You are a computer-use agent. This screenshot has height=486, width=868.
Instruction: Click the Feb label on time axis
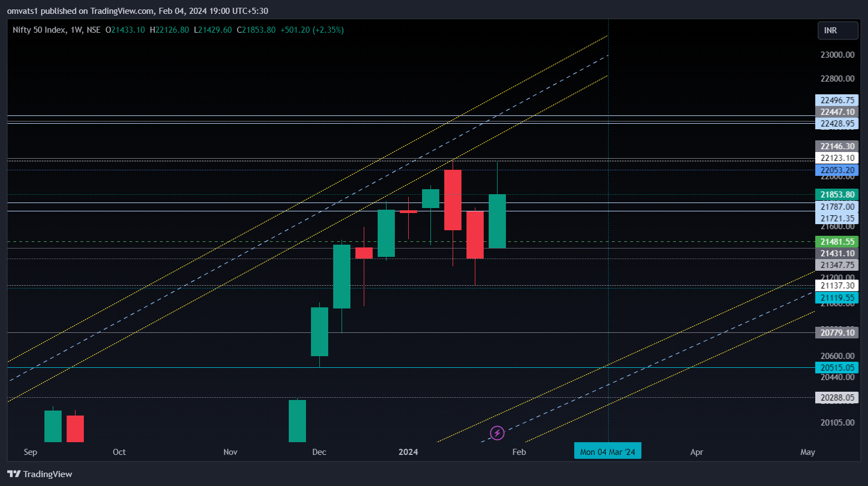tap(519, 452)
